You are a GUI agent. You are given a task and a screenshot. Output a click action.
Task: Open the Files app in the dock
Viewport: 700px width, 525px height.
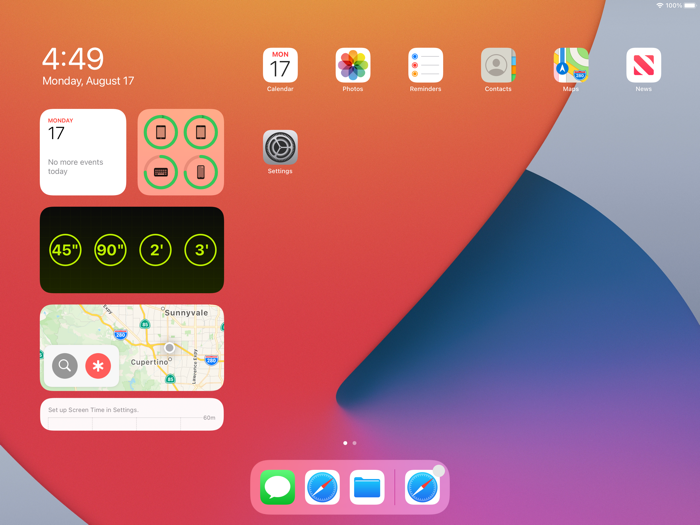[367, 487]
